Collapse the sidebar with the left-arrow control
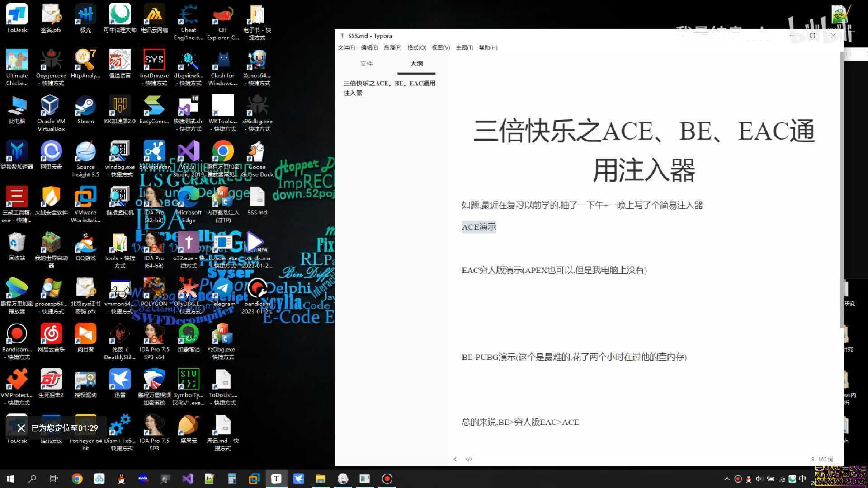Viewport: 868px width, 488px height. [455, 459]
